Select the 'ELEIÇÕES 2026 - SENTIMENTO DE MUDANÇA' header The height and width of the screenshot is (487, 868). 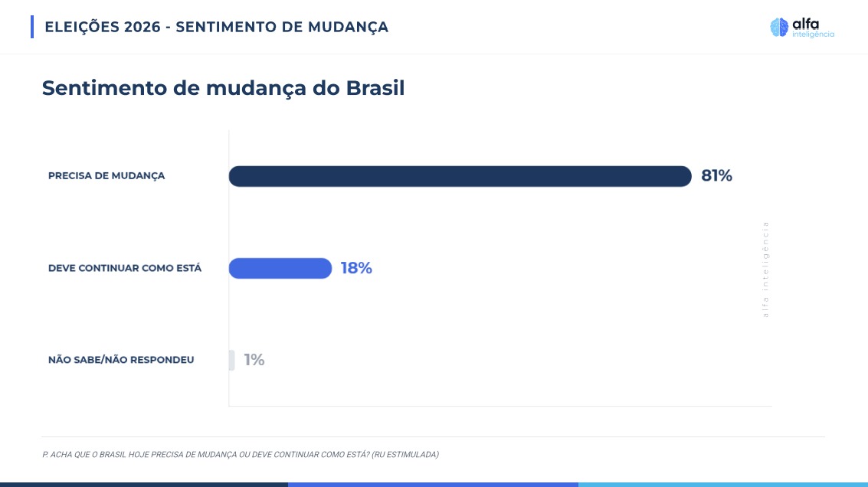[217, 27]
